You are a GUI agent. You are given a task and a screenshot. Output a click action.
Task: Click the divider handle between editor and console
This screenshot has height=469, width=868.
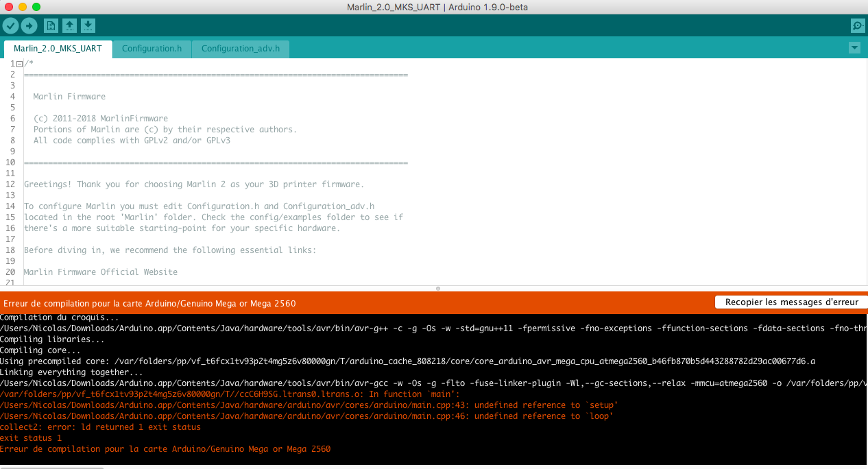point(438,289)
